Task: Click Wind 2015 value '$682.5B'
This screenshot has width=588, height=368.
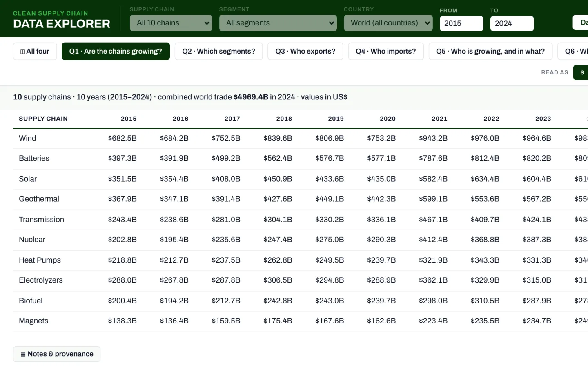Action: [x=122, y=138]
